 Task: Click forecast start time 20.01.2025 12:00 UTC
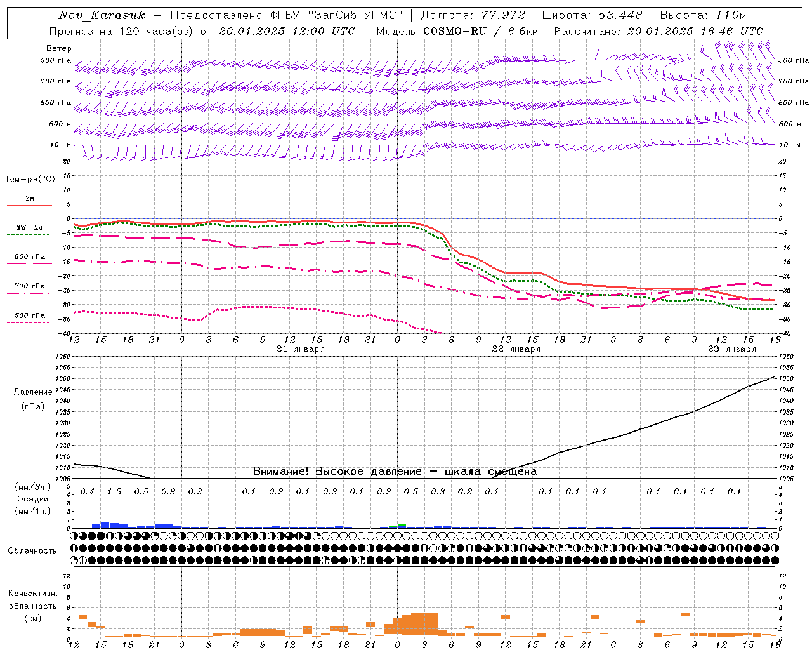[287, 31]
